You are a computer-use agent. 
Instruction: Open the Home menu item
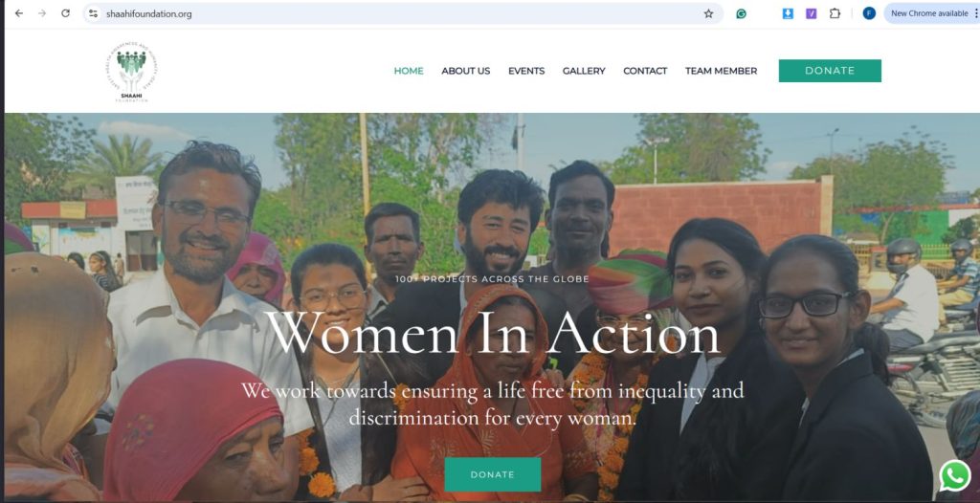click(409, 71)
